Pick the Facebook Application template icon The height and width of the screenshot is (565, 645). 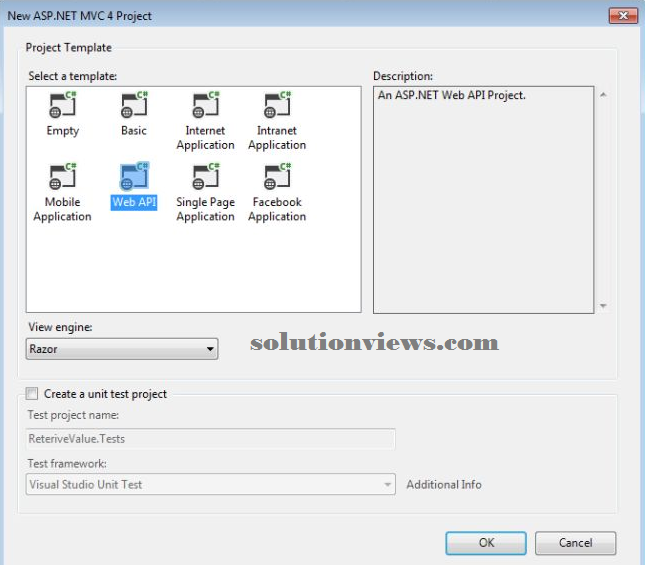(277, 176)
